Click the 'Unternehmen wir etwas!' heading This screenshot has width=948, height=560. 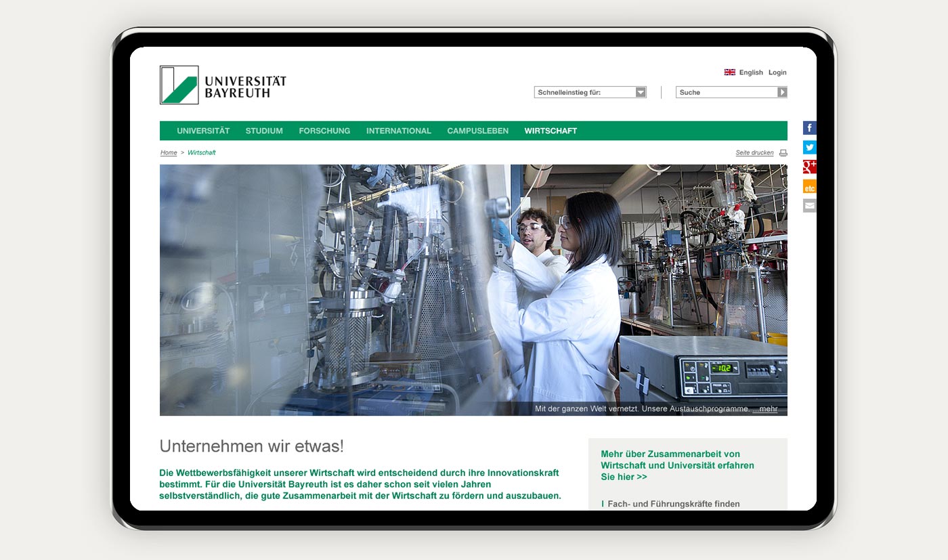[x=251, y=446]
